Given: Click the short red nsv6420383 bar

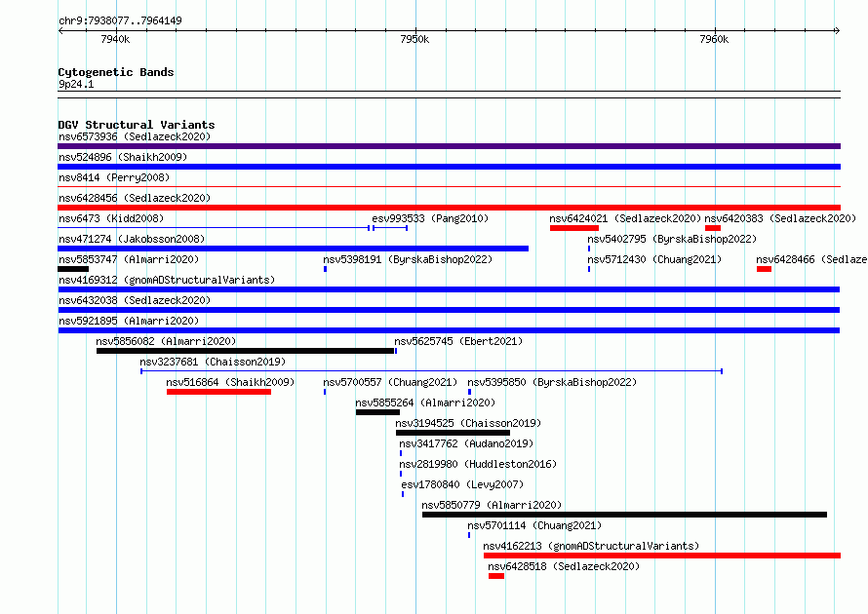Looking at the screenshot, I should click(x=713, y=228).
